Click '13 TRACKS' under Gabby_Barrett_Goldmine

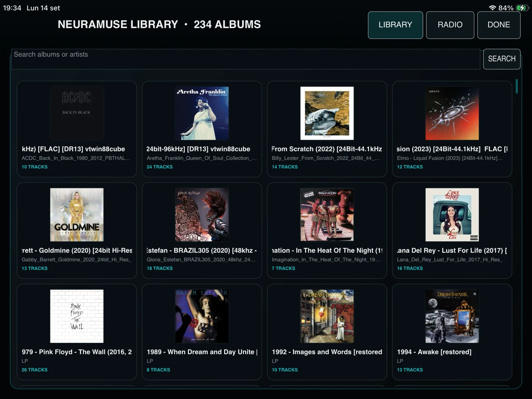coord(35,268)
